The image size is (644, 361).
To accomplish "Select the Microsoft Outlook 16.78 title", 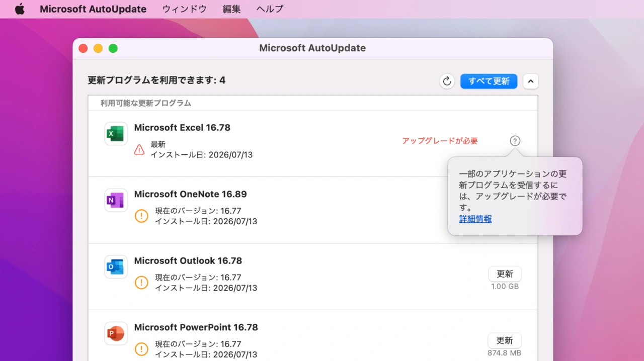I will [188, 261].
